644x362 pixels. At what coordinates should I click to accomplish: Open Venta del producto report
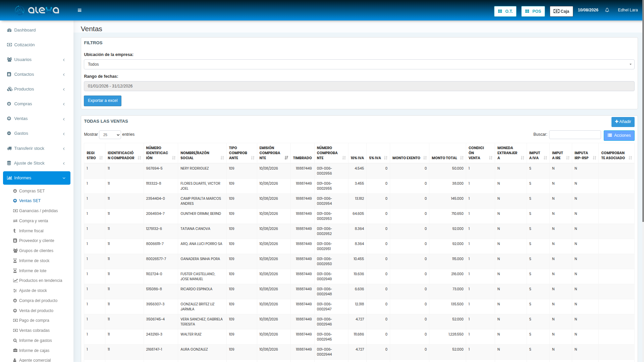pos(36,311)
